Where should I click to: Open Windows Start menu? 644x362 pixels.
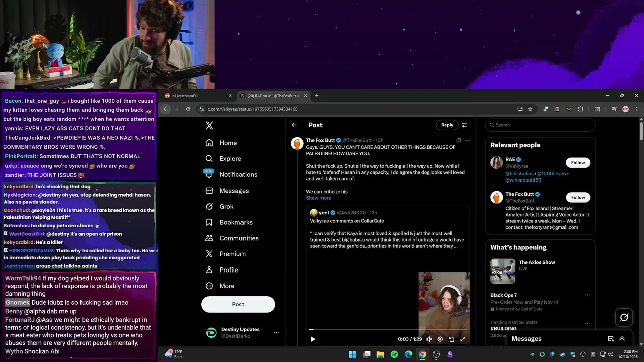click(x=353, y=354)
